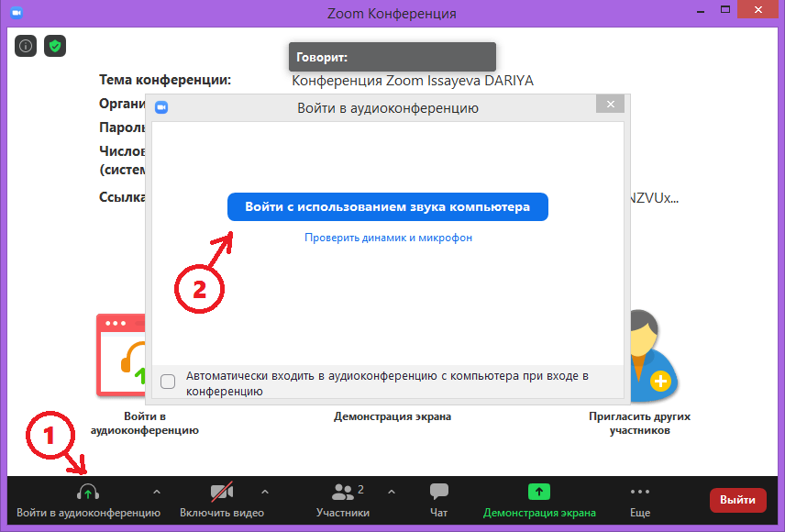Click the Демонстрация экрана center caption
This screenshot has width=785, height=532.
tap(392, 416)
